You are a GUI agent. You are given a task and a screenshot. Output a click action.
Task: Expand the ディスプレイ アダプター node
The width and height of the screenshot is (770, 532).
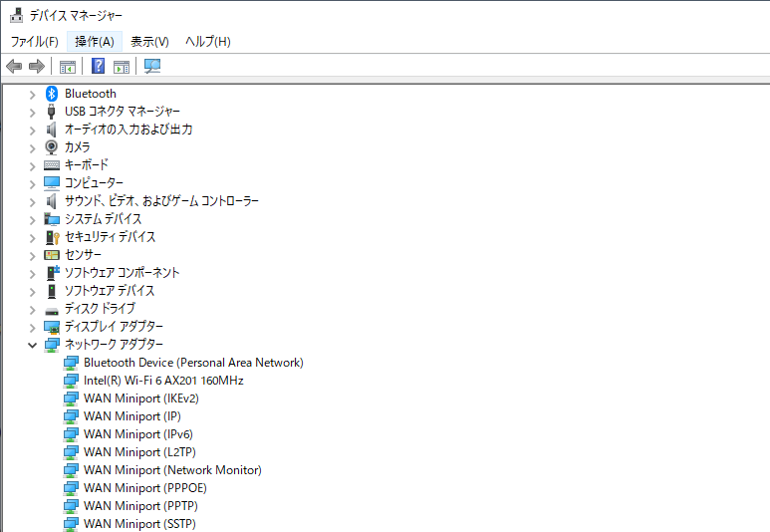click(33, 328)
